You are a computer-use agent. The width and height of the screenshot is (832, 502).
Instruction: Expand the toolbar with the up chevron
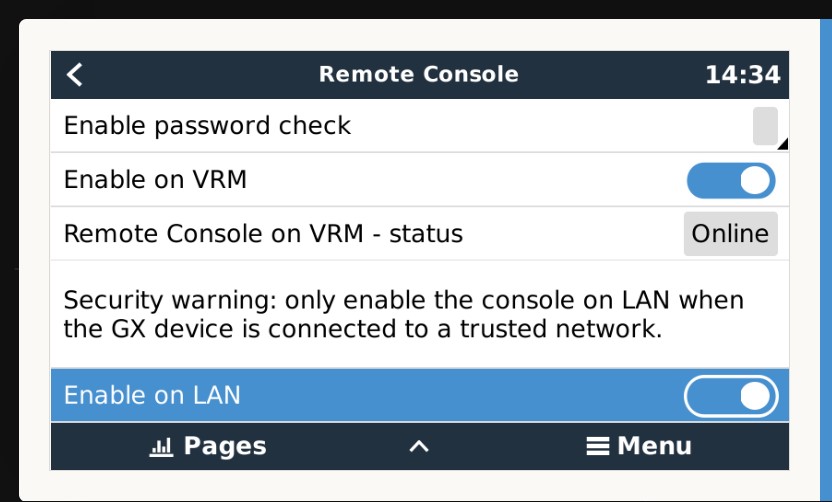(420, 446)
